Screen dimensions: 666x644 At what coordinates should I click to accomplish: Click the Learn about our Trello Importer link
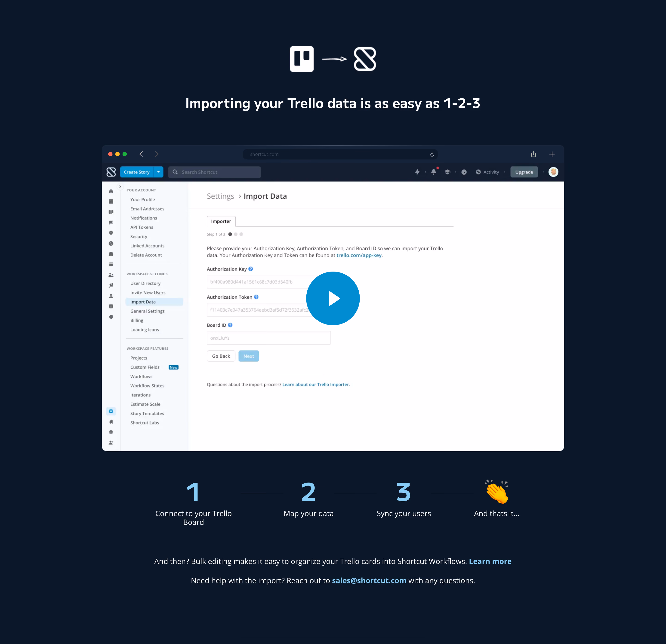[315, 384]
